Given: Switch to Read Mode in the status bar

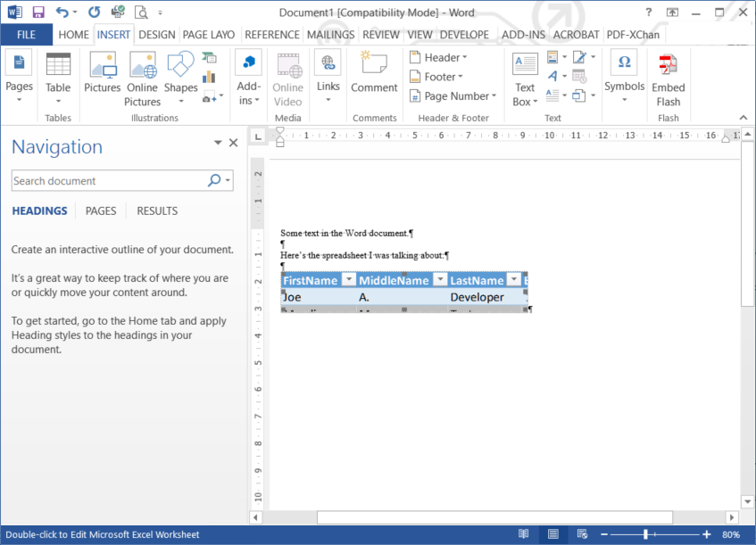Looking at the screenshot, I should pos(524,534).
